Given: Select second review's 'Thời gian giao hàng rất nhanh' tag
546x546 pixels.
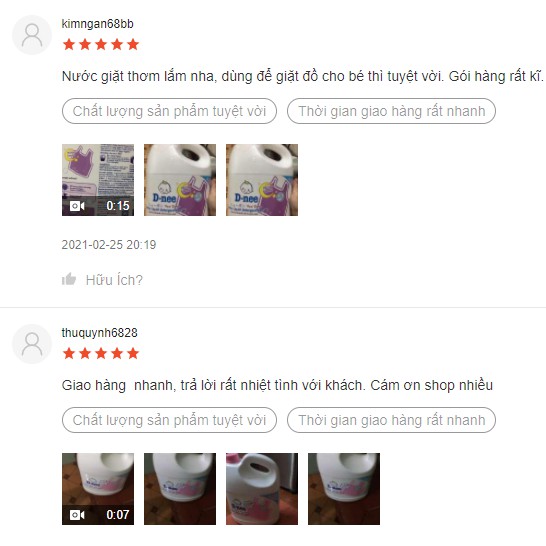Looking at the screenshot, I should [x=391, y=420].
